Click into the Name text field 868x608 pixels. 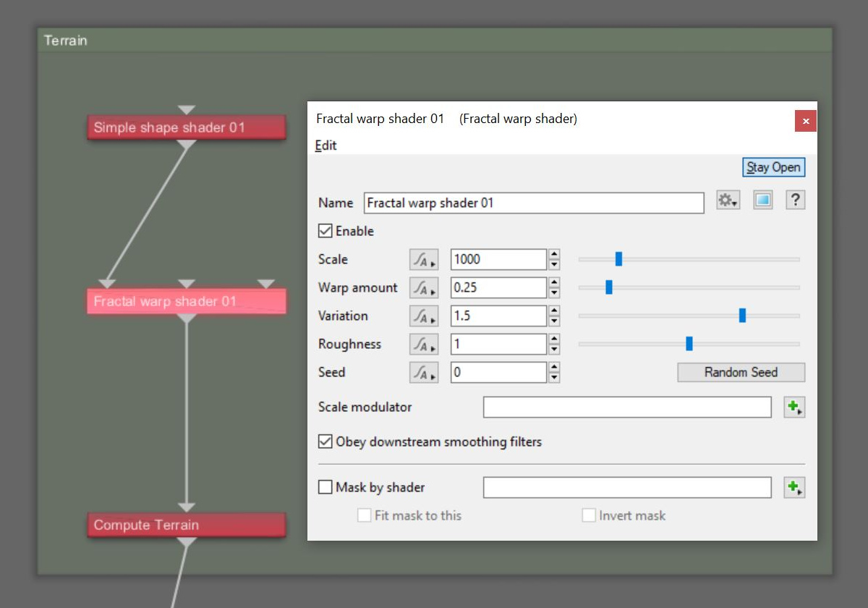tap(534, 203)
